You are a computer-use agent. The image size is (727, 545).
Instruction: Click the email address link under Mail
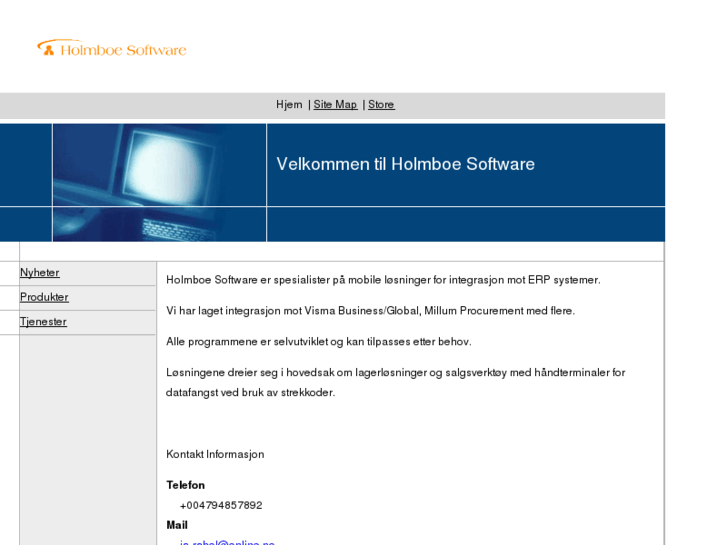click(x=227, y=542)
